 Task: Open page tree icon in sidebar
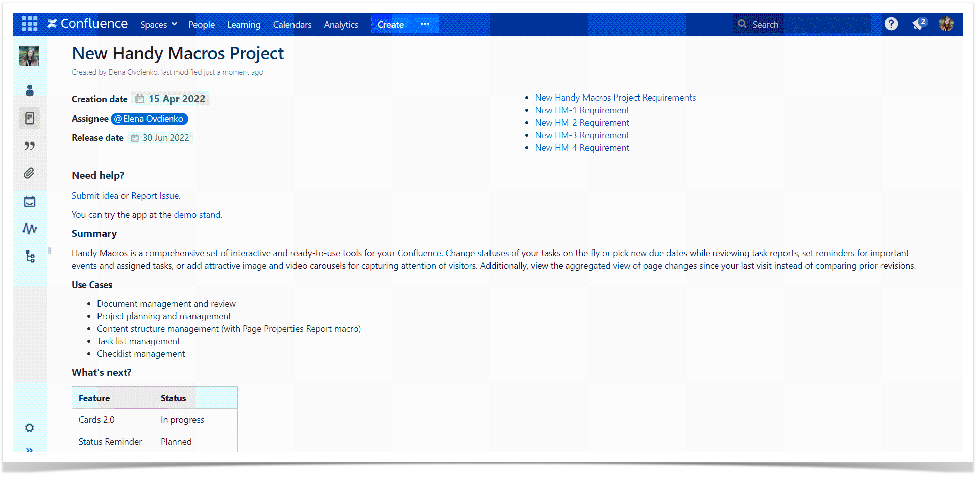coord(30,256)
